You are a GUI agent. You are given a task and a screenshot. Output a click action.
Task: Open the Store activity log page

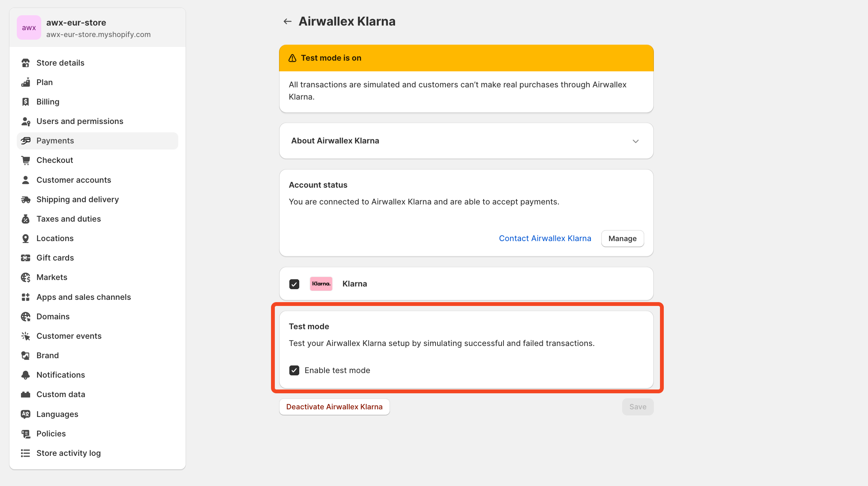pyautogui.click(x=68, y=453)
